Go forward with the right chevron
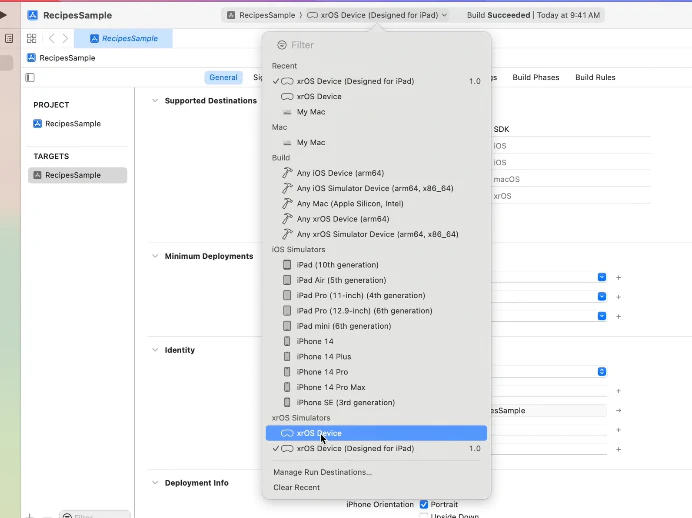692x518 pixels. pyautogui.click(x=65, y=38)
